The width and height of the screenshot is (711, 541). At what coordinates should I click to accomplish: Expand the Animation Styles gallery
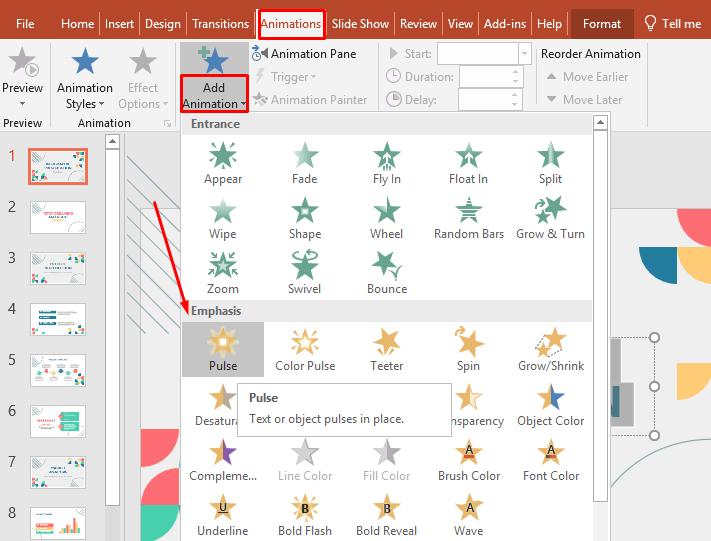[85, 78]
